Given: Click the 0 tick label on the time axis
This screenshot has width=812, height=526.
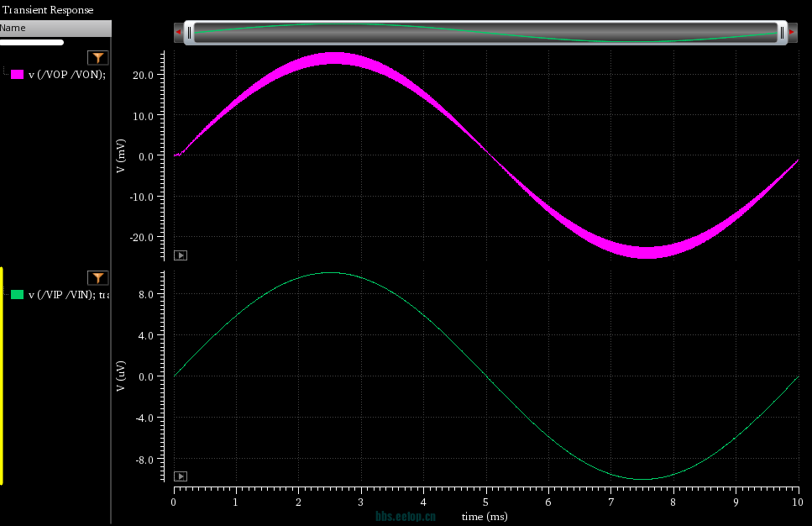Looking at the screenshot, I should tap(174, 502).
